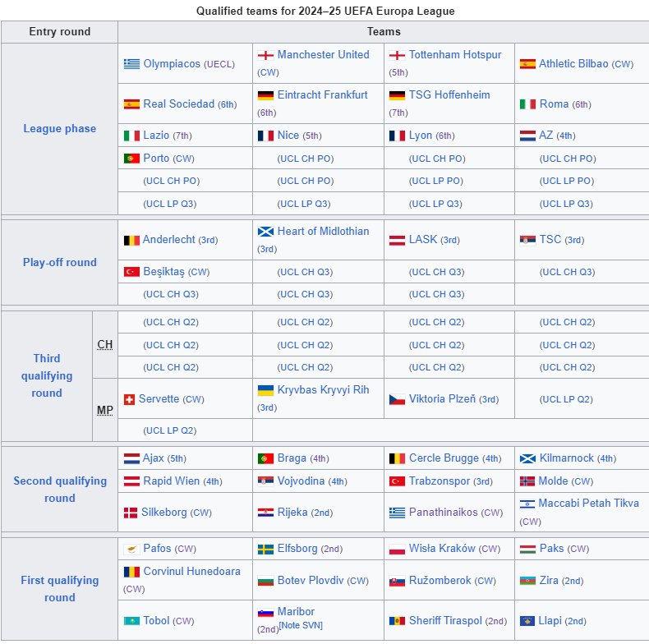
Task: Open the Kilmarnock team link
Action: (x=567, y=458)
